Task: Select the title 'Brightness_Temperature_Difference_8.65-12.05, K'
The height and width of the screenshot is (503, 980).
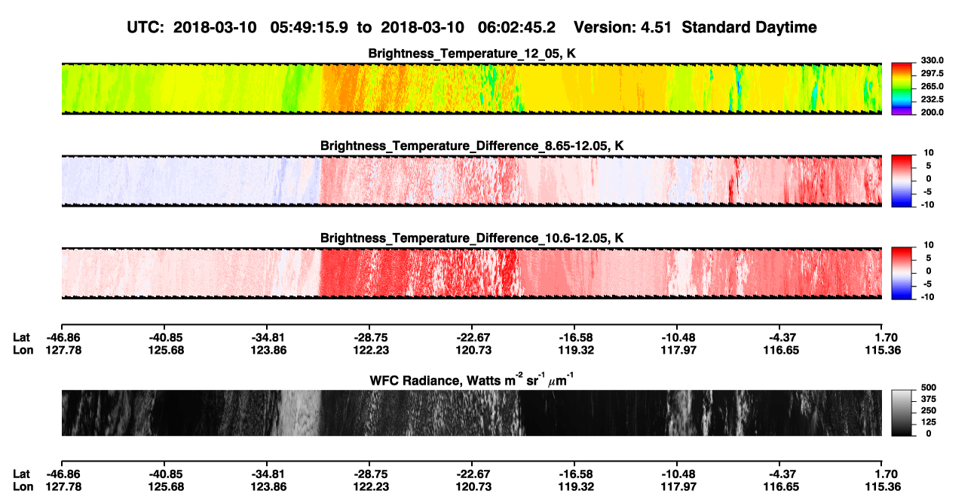Action: (472, 146)
